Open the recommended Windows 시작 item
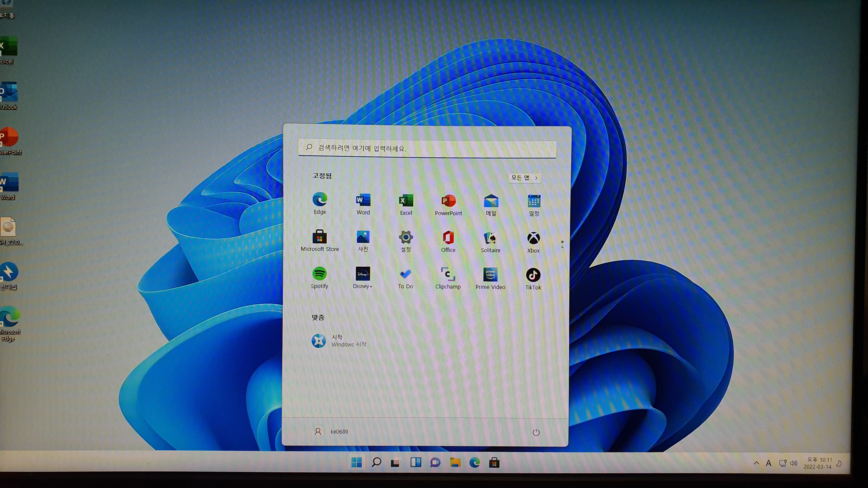The image size is (868, 488). pyautogui.click(x=339, y=340)
